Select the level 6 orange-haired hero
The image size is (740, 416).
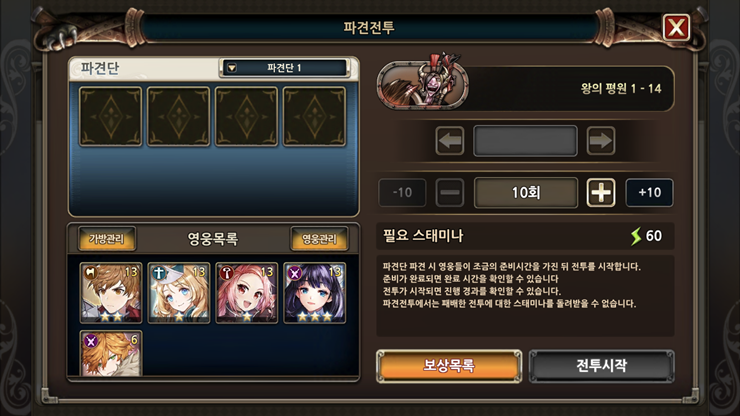coord(111,354)
